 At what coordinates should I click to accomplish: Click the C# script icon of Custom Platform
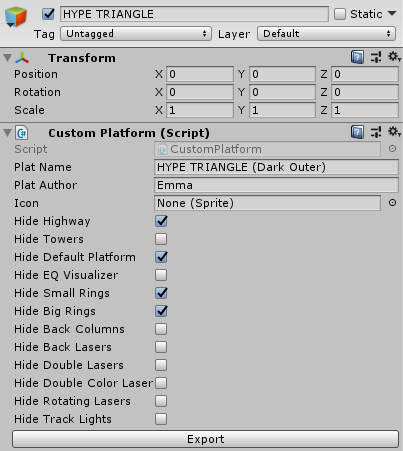click(x=22, y=133)
